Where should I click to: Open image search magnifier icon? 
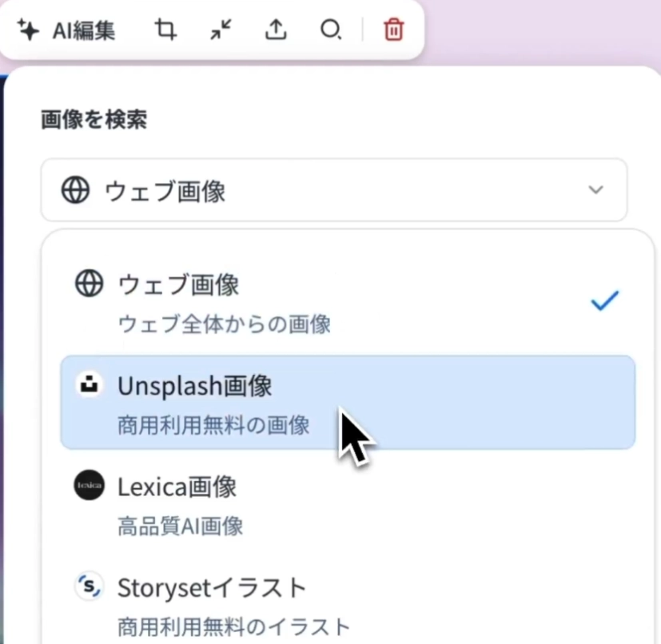point(330,30)
